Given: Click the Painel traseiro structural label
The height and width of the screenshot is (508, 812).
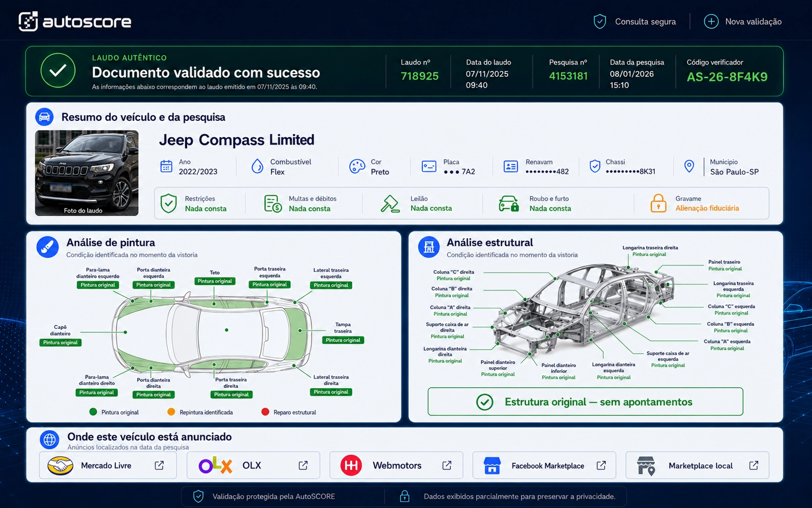Looking at the screenshot, I should (724, 262).
